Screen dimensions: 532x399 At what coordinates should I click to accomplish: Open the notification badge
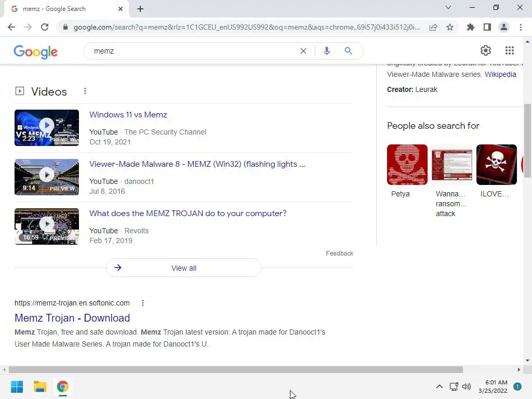click(517, 387)
